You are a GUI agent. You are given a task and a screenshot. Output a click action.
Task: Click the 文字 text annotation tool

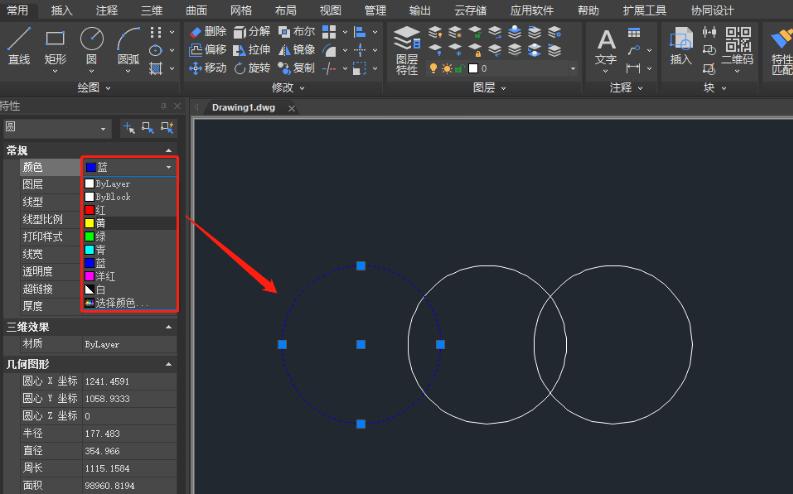point(606,47)
